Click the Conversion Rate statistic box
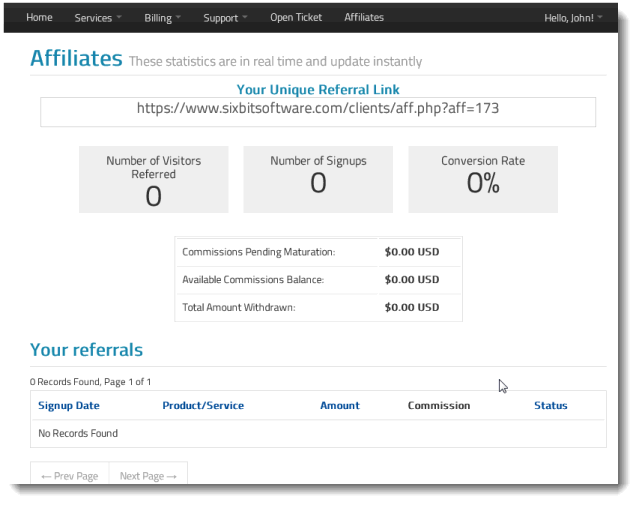This screenshot has height=505, width=639. click(x=483, y=180)
